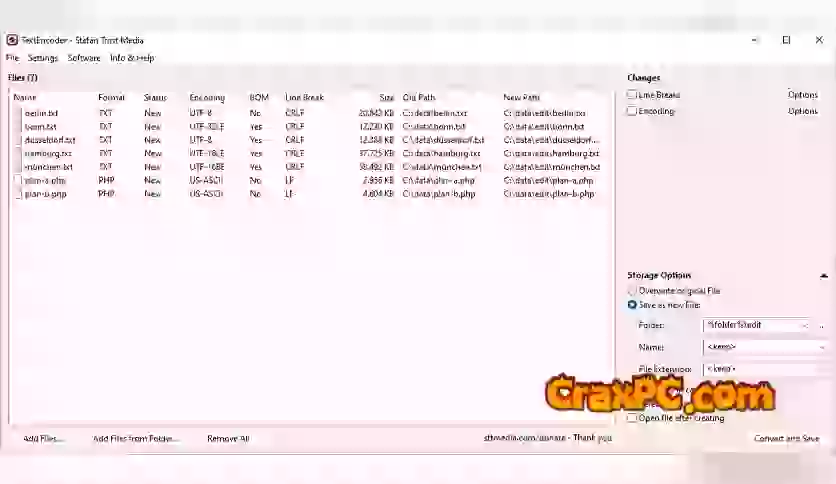Open the Folder dropdown list
The image size is (836, 484).
[805, 325]
